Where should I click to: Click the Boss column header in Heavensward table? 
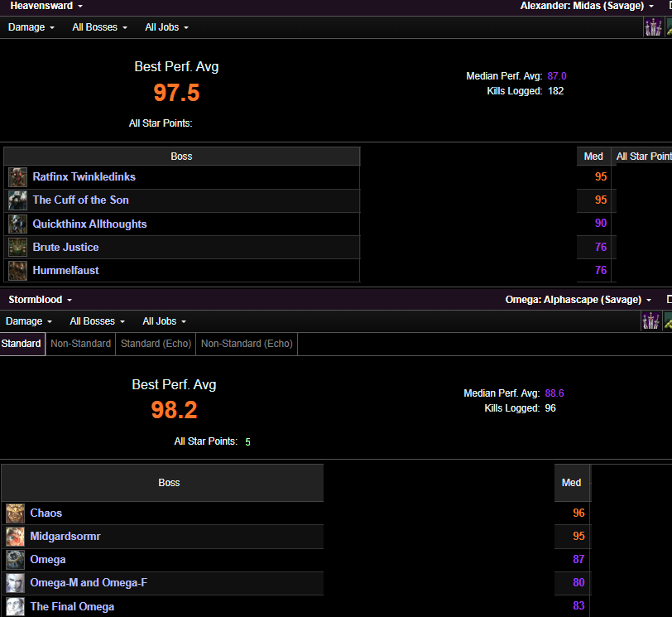[x=182, y=157]
